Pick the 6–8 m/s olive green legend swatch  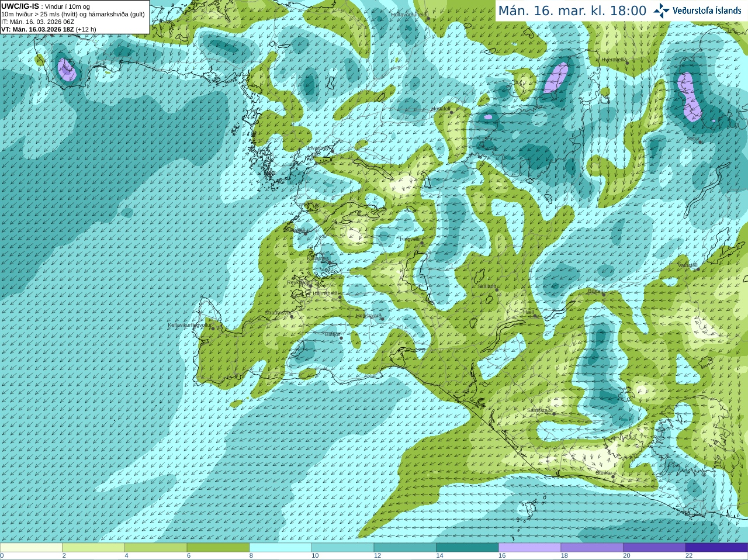point(218,548)
